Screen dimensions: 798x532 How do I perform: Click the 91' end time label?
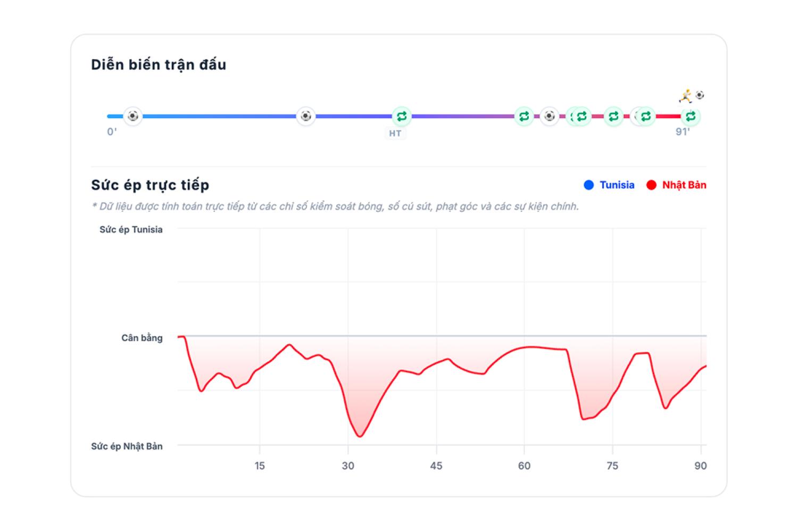click(683, 132)
